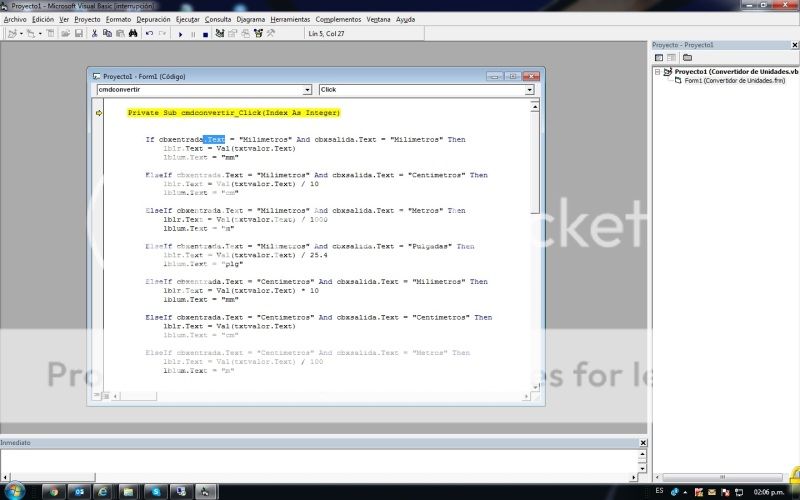The width and height of the screenshot is (800, 500).
Task: Stop execution with the End square icon
Action: click(206, 34)
